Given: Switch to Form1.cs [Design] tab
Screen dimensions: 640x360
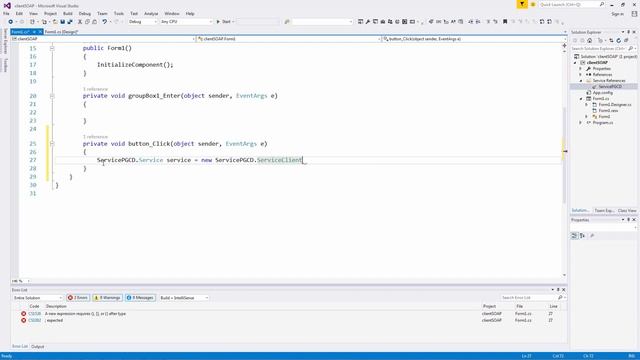Looking at the screenshot, I should point(61,32).
